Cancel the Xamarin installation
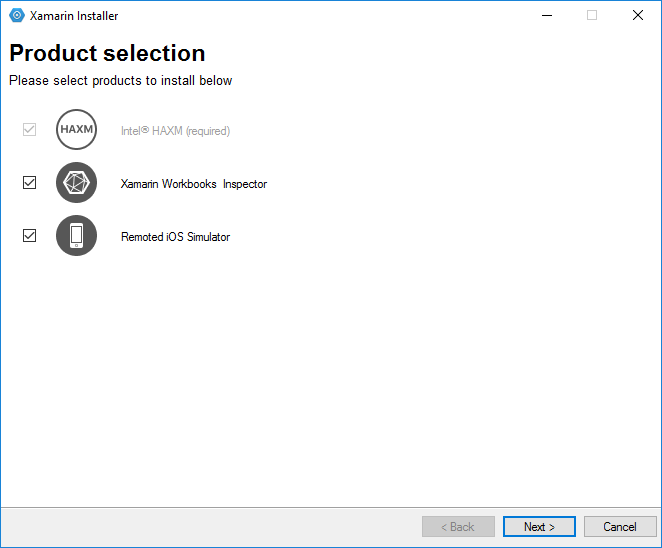 (x=620, y=526)
